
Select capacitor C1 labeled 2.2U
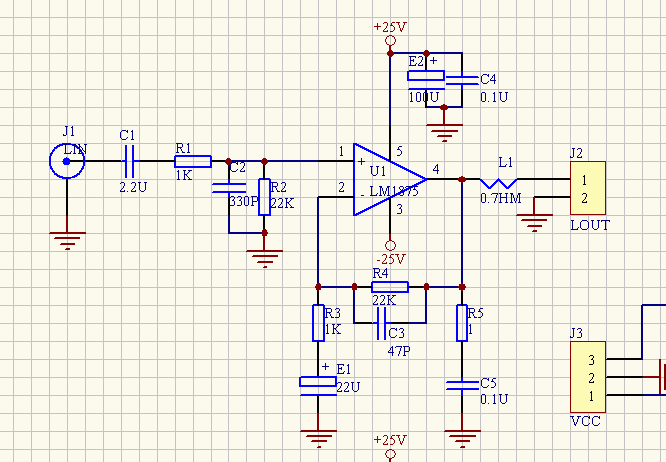click(129, 160)
